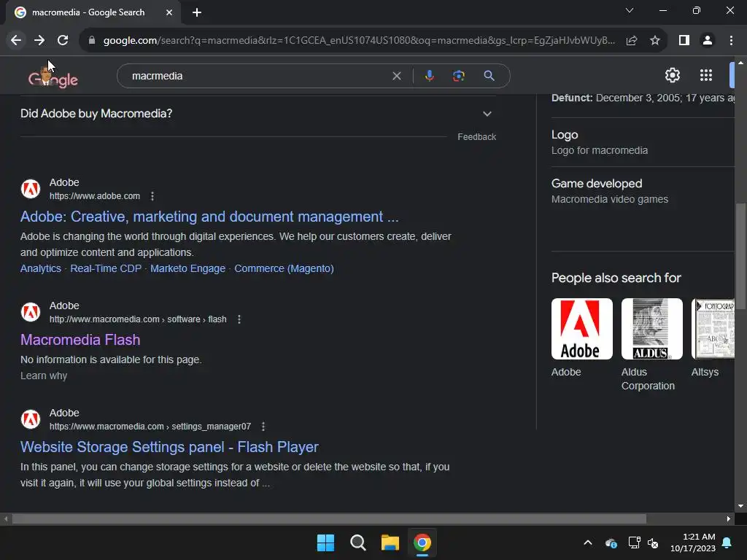The width and height of the screenshot is (747, 560).
Task: Click the Adobe favicon of adobe.com result
Action: point(31,189)
